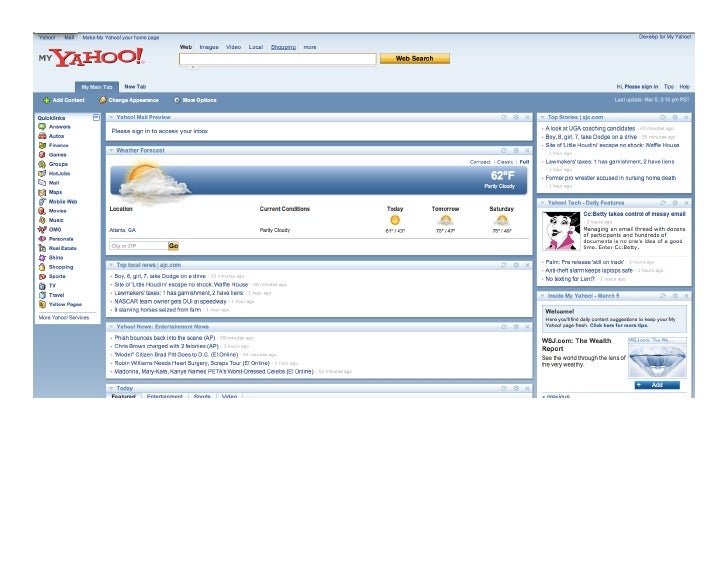
Task: Open the Help link
Action: [684, 87]
